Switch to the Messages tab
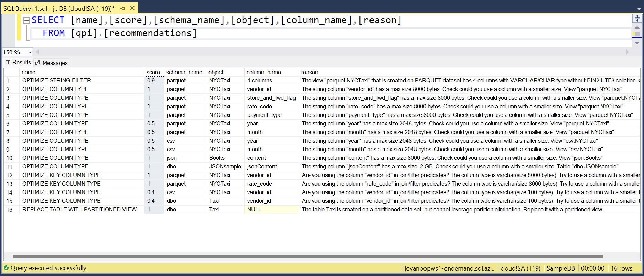The height and width of the screenshot is (276, 644). point(52,63)
